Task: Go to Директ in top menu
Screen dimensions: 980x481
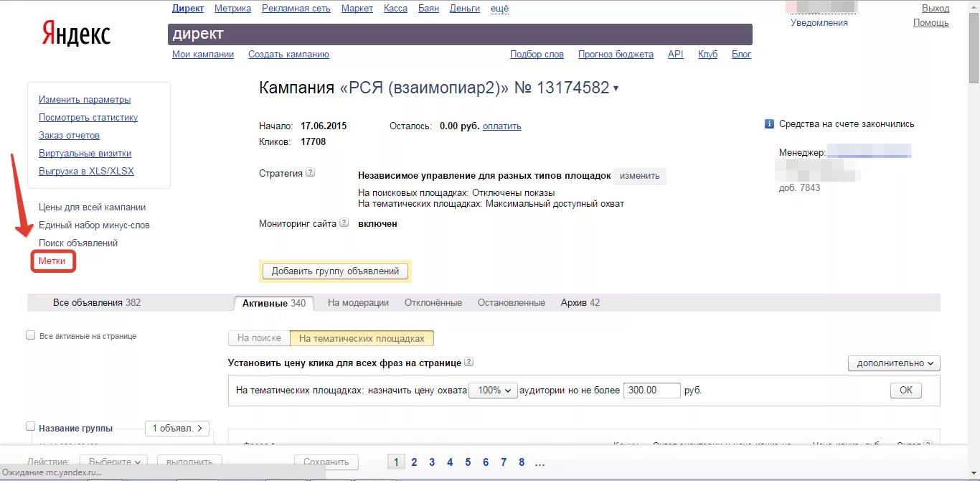Action: point(188,9)
